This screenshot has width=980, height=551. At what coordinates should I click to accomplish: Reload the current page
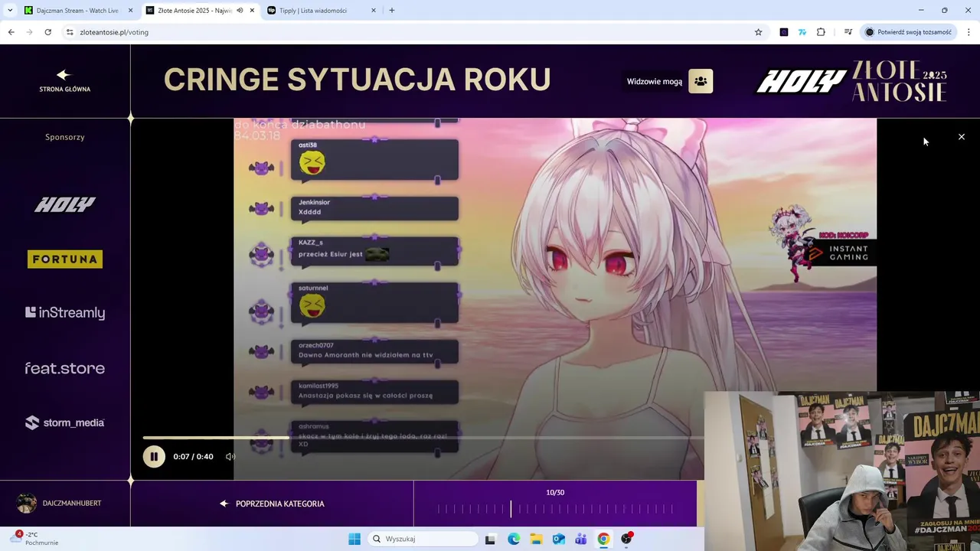click(x=47, y=32)
